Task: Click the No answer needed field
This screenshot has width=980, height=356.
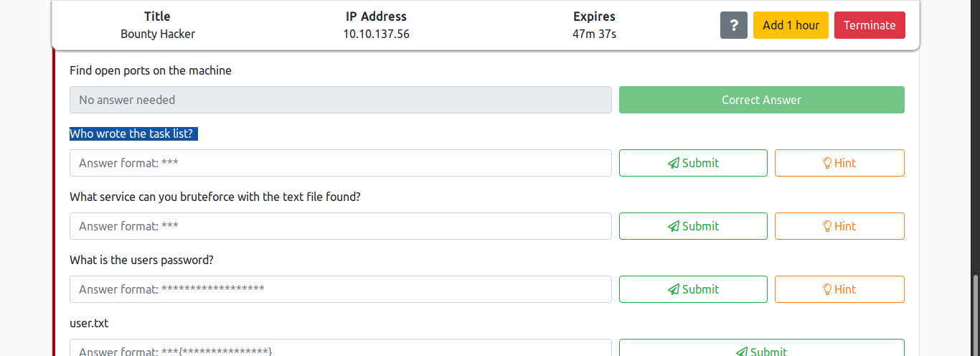Action: (340, 100)
